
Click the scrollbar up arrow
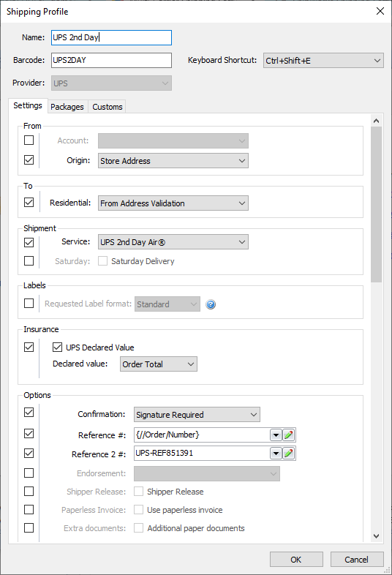(x=376, y=121)
